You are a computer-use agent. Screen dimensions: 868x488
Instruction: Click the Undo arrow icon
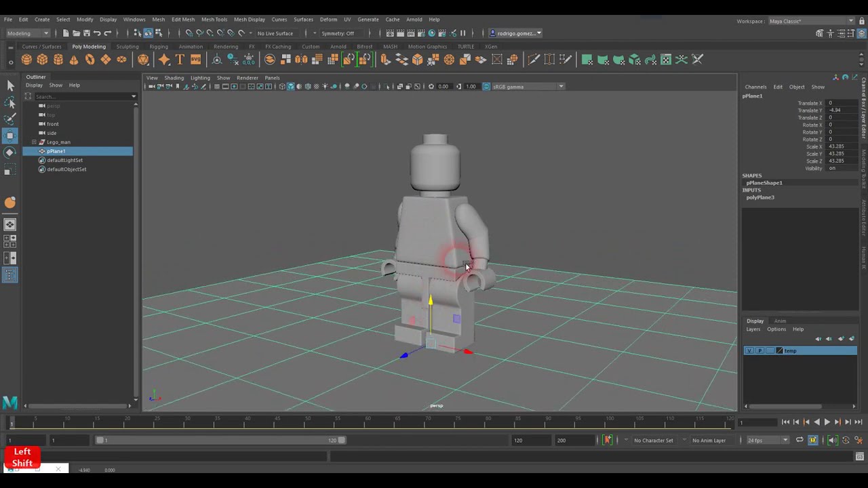click(x=97, y=33)
